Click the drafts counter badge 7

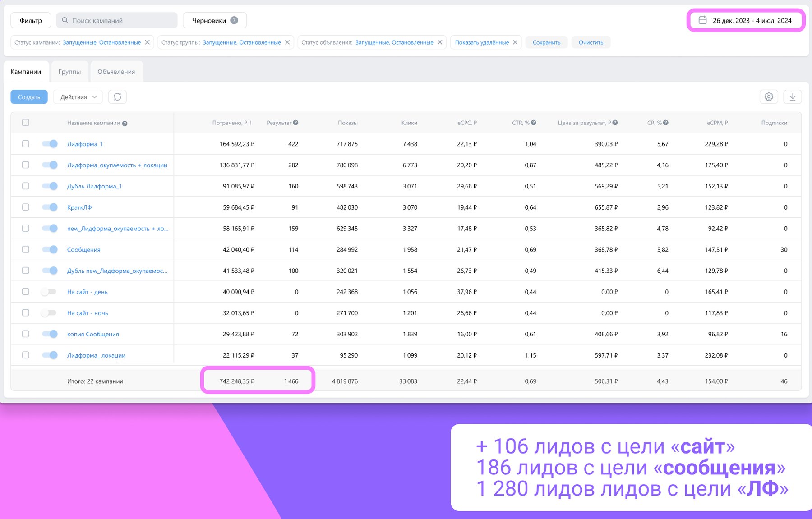[234, 20]
